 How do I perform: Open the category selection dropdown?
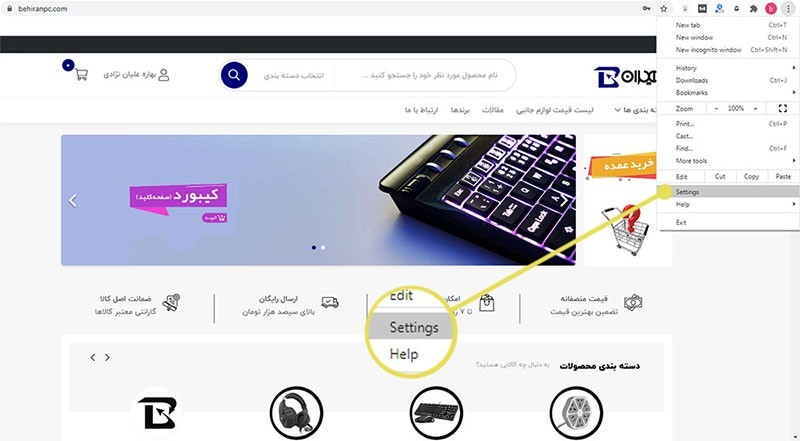(x=293, y=76)
